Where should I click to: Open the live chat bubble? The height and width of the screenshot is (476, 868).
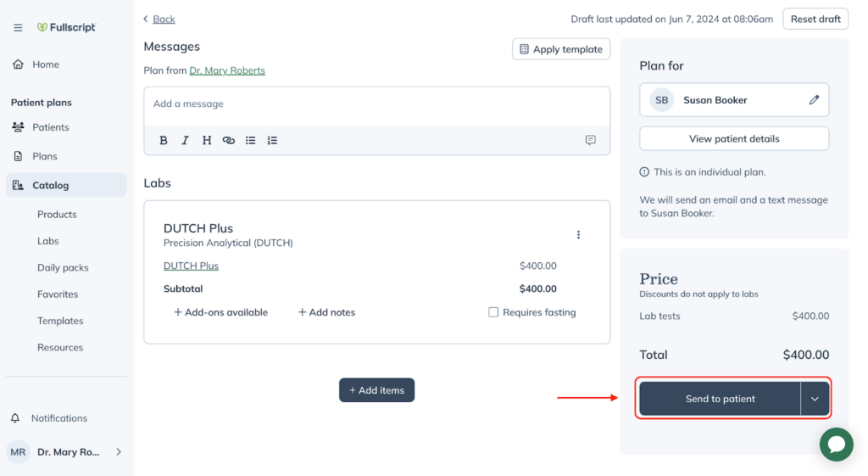pyautogui.click(x=837, y=445)
